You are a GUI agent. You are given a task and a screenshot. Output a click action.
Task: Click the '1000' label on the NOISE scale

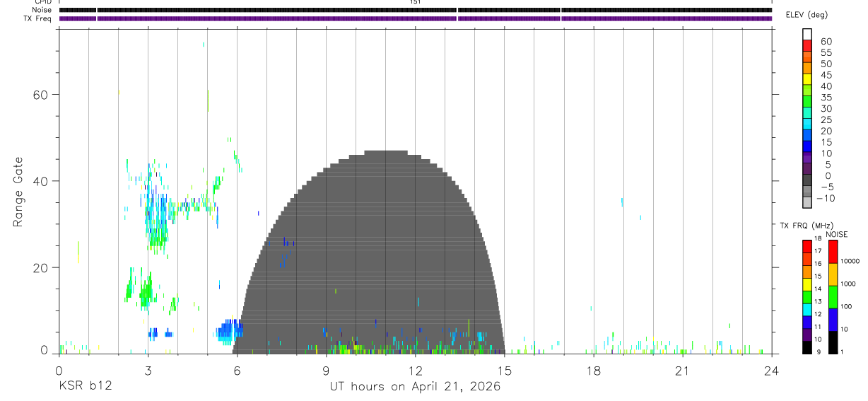click(x=848, y=284)
